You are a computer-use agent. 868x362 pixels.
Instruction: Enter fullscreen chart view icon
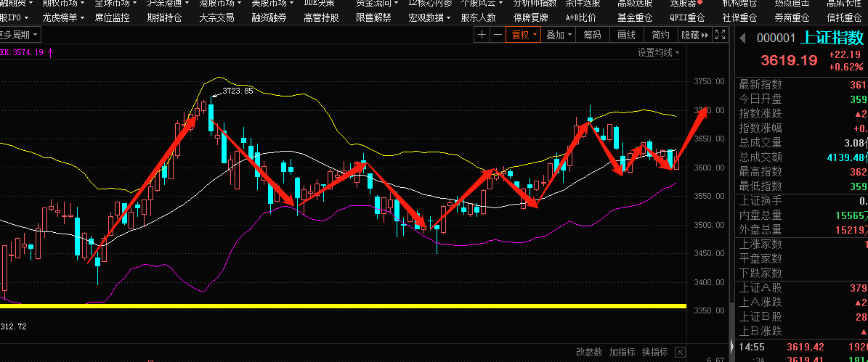pyautogui.click(x=721, y=35)
